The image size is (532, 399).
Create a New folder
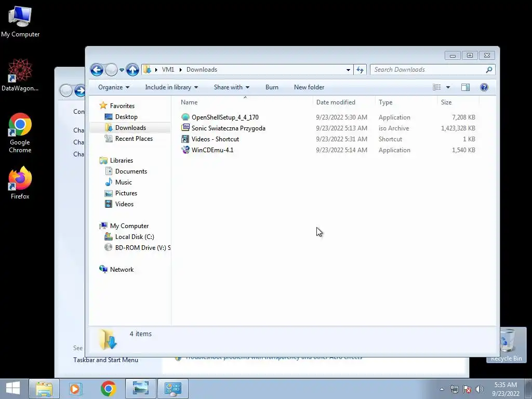click(x=309, y=87)
